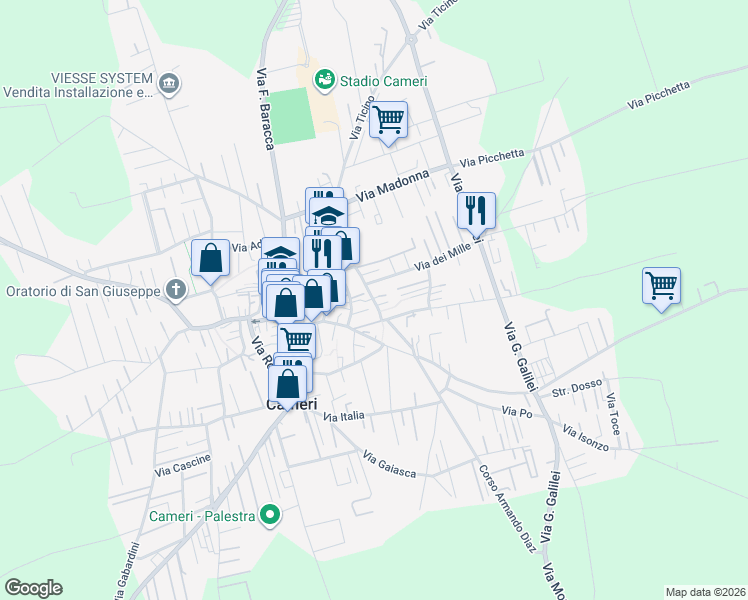Screen dimensions: 748x600
Task: Select the Oratorio di San Giuseppe label
Action: [83, 291]
